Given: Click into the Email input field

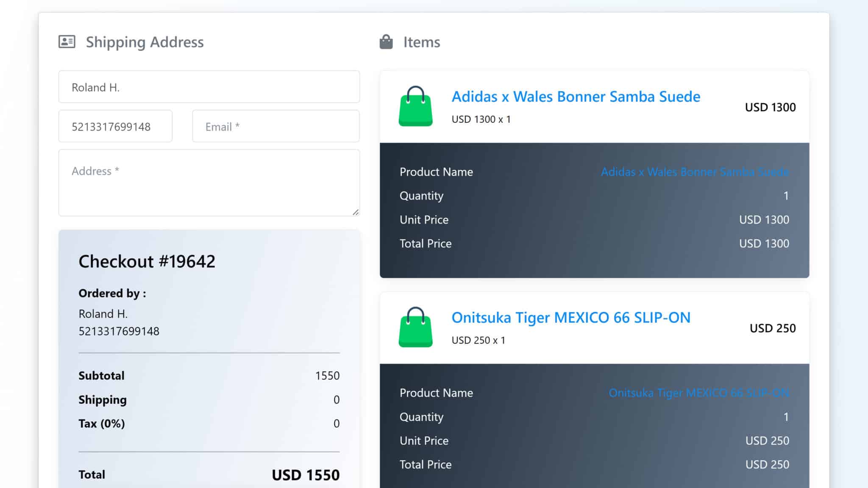Looking at the screenshot, I should click(276, 126).
